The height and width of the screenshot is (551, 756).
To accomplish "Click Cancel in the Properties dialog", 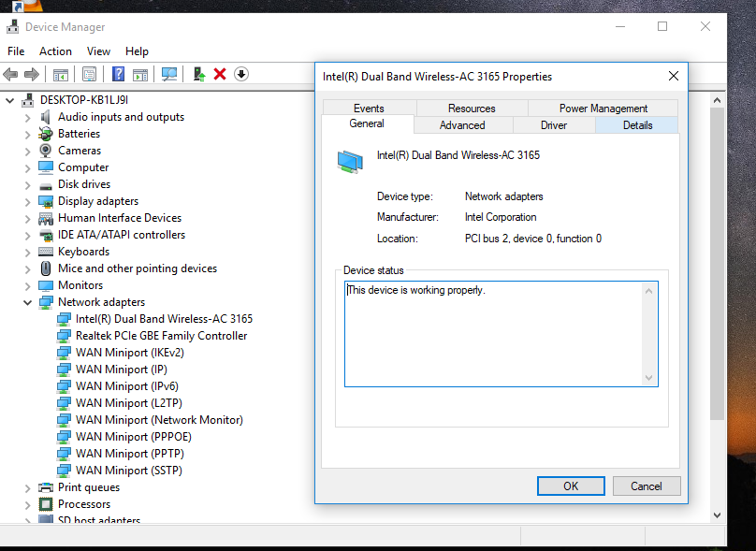I will [x=646, y=486].
